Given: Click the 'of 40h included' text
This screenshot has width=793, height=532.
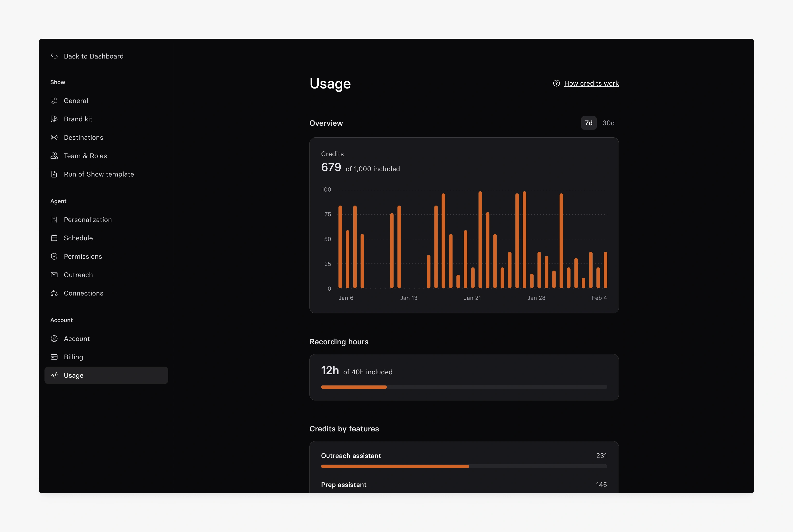Looking at the screenshot, I should 368,372.
